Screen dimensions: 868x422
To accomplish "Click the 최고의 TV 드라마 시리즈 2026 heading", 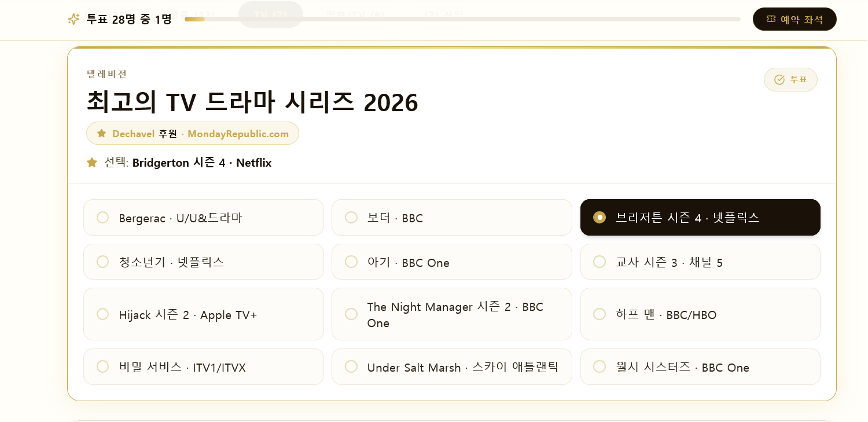I will 252,102.
